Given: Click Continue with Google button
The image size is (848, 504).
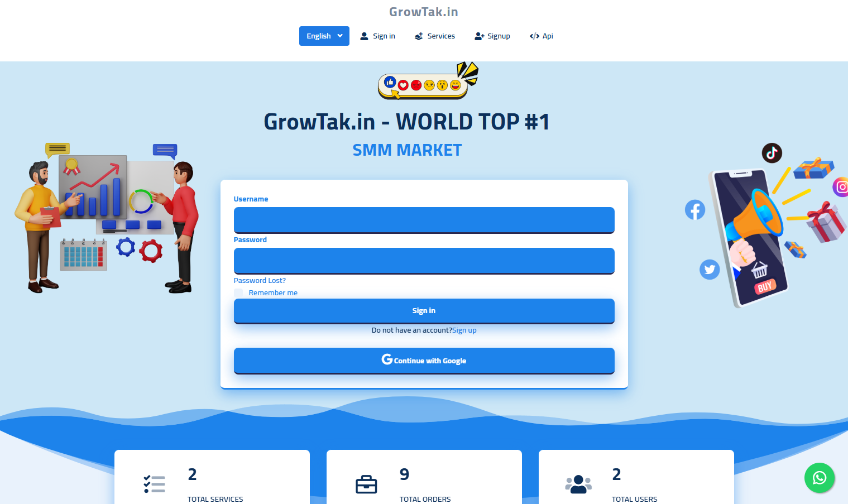Looking at the screenshot, I should [424, 361].
